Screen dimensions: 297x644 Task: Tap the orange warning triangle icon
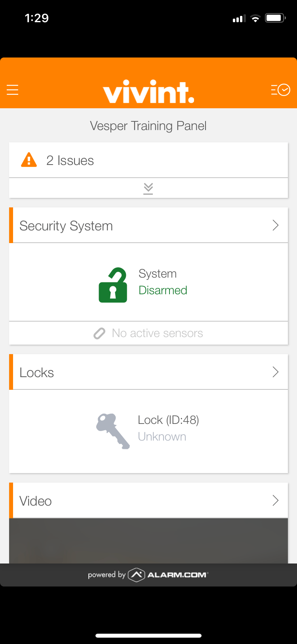pos(29,160)
